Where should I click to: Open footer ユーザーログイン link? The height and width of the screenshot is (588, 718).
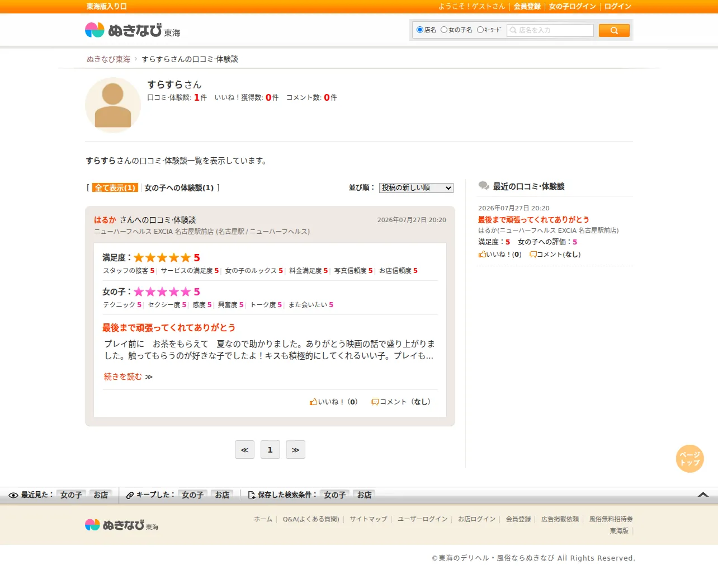click(423, 519)
